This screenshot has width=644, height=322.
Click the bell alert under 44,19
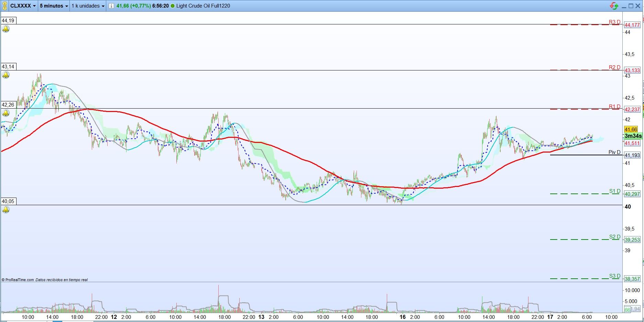coord(6,29)
